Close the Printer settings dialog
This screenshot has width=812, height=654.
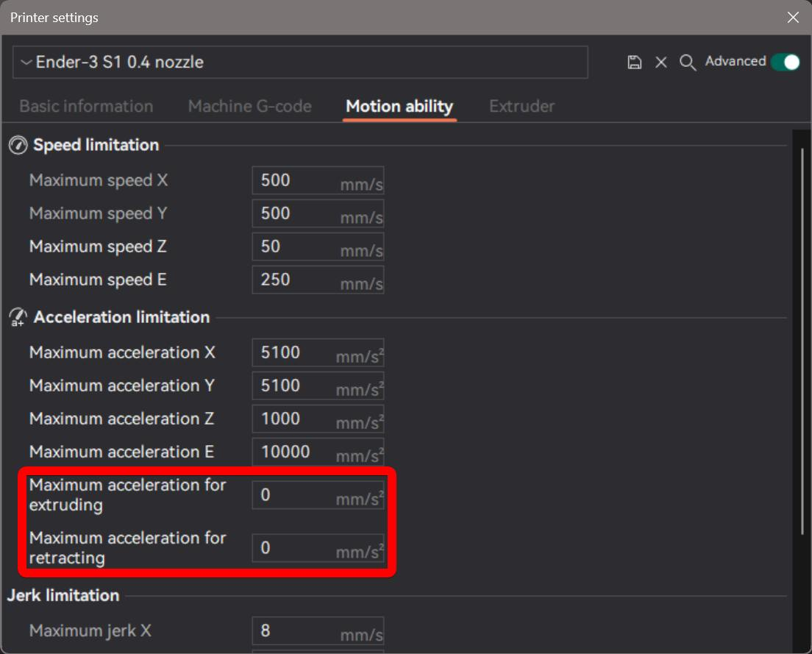(x=793, y=17)
